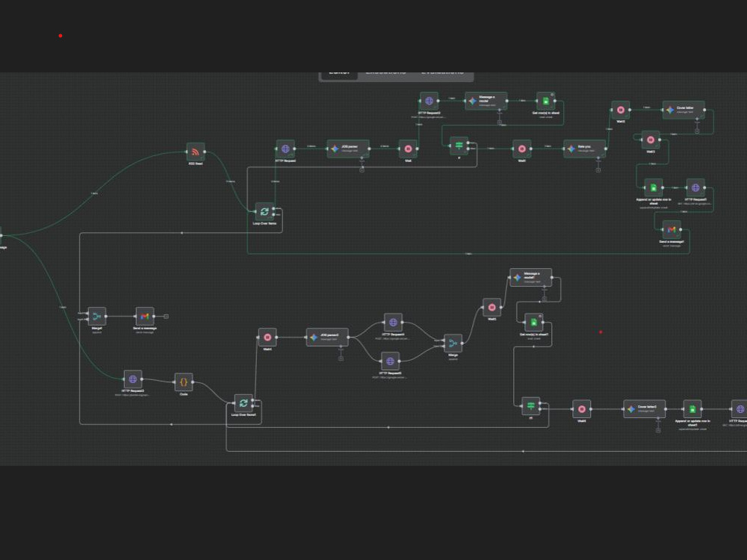Select the Wait node left of Rate you
The height and width of the screenshot is (560, 747).
pyautogui.click(x=521, y=149)
